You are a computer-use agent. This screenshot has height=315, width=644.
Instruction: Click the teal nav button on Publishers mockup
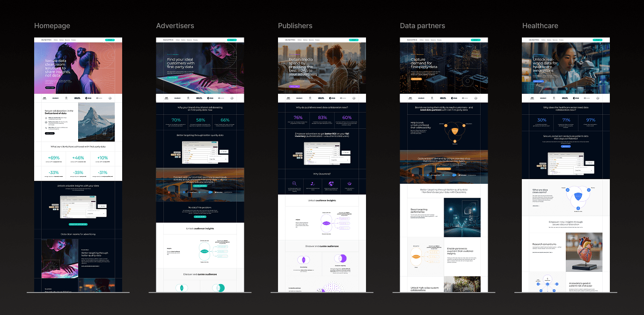[x=354, y=40]
